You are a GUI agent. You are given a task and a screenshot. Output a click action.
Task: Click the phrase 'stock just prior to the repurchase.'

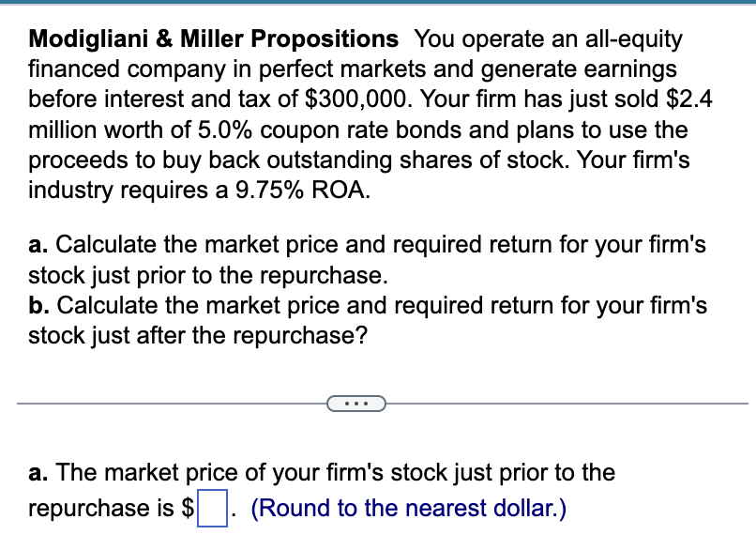click(x=208, y=276)
